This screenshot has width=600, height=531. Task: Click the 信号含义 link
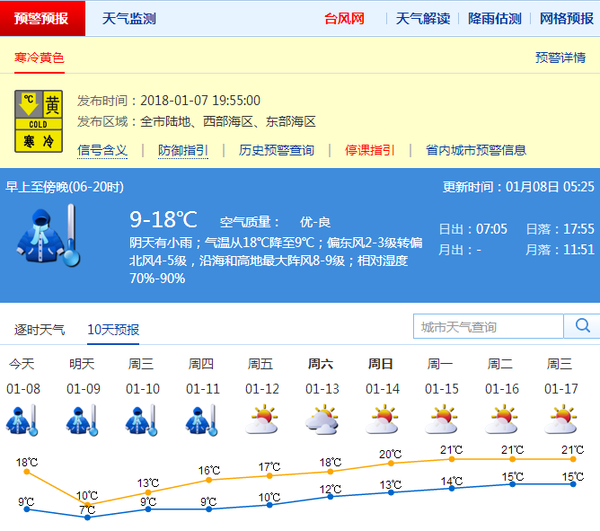tap(102, 150)
